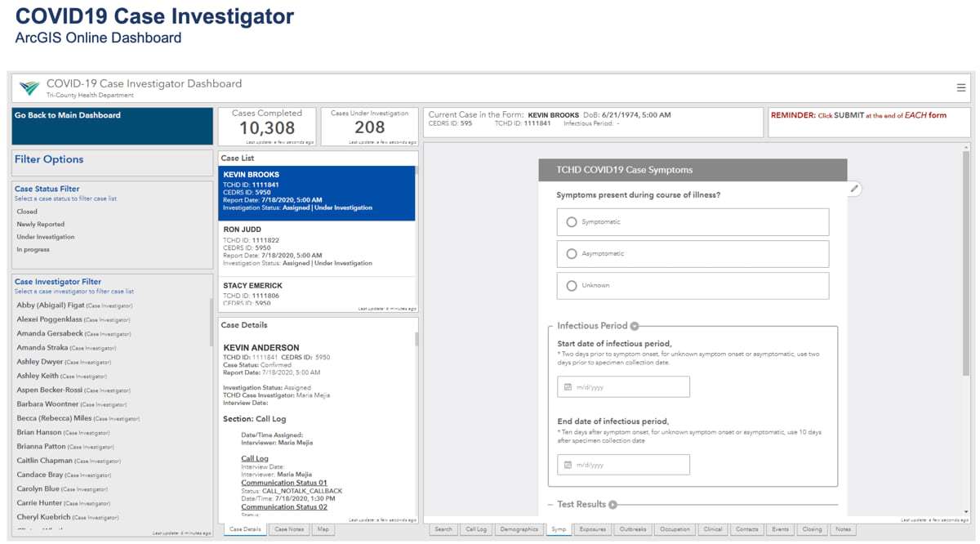
Task: Filter by investigator Ashley Keith
Action: [61, 376]
